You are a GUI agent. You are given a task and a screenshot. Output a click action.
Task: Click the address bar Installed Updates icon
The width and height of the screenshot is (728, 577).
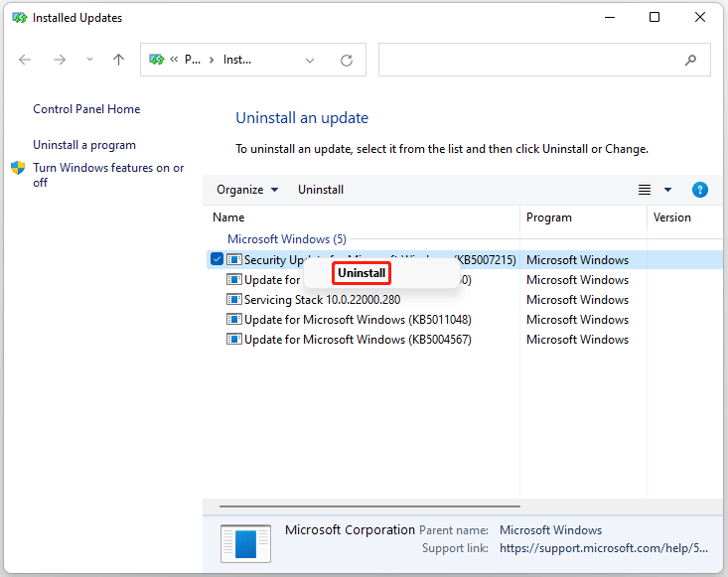pos(157,60)
